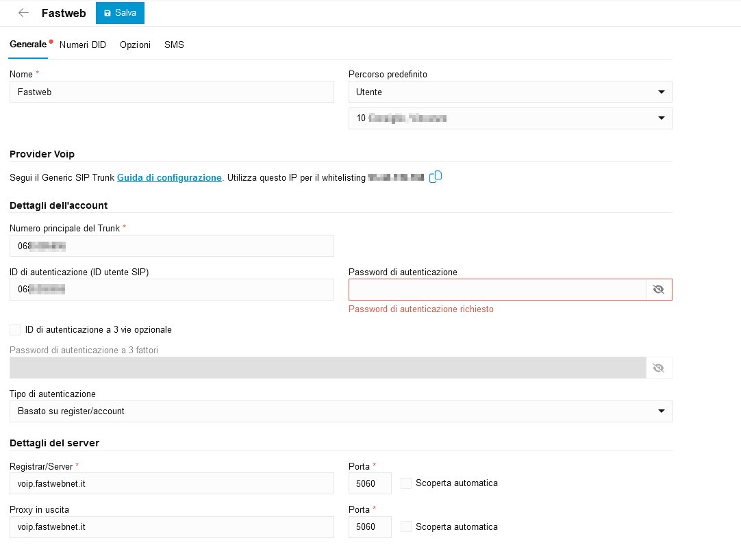Viewport: 741px width, 560px height.
Task: Click the Dettagli dell'account heading
Action: tap(59, 205)
